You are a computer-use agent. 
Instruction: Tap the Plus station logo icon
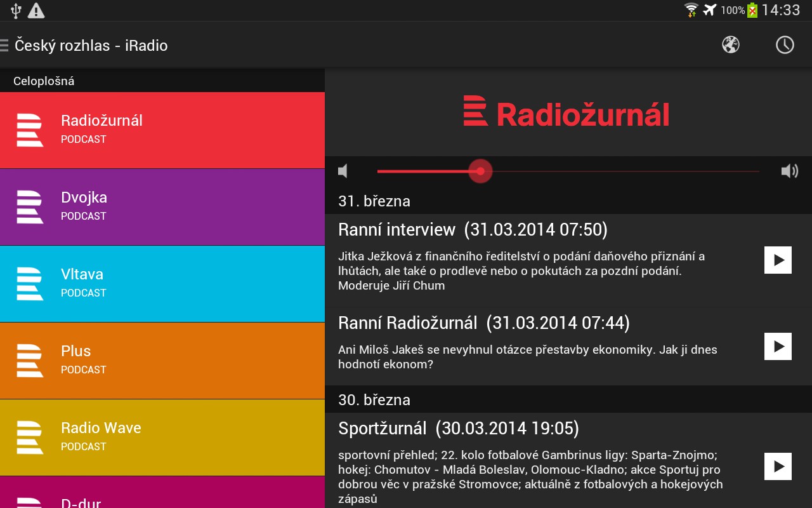(x=30, y=361)
